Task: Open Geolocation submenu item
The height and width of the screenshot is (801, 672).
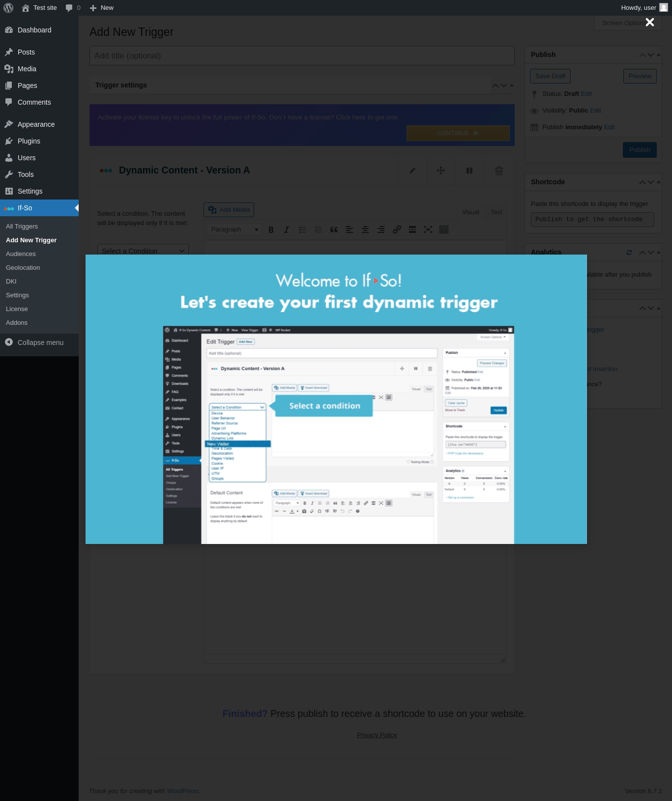Action: pos(23,268)
